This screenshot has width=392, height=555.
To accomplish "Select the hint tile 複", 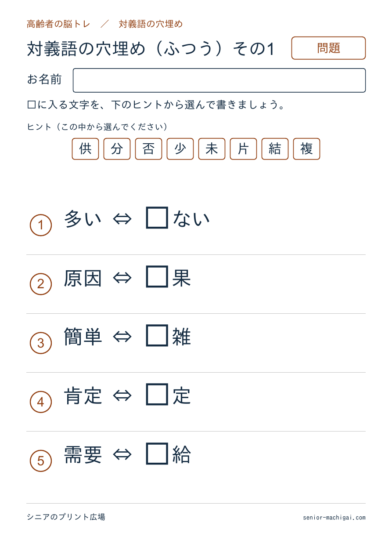I will click(306, 149).
